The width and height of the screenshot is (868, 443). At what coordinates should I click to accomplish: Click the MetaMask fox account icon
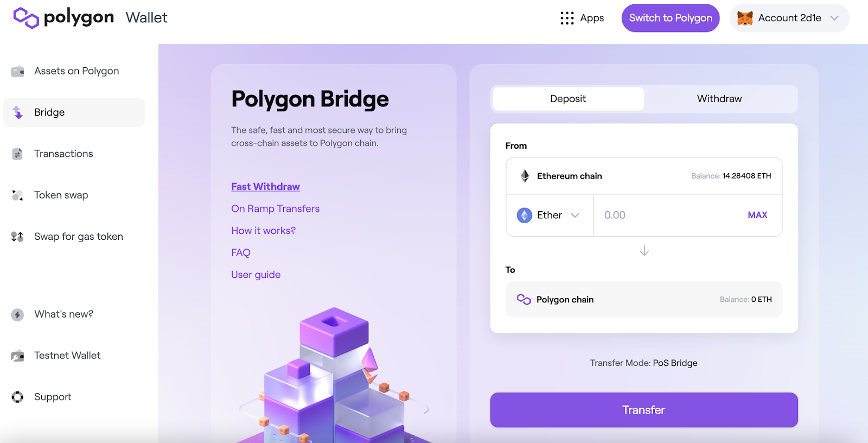(x=745, y=18)
